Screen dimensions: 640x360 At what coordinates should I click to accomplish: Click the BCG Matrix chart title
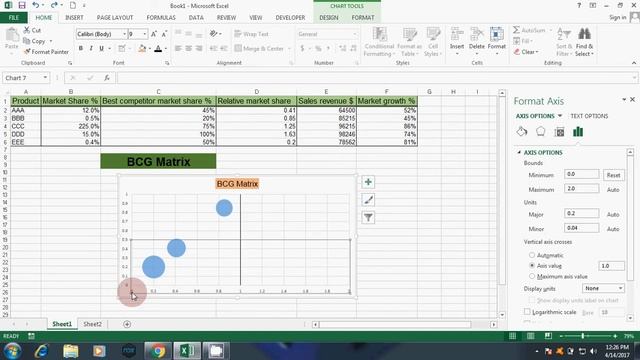coord(237,184)
